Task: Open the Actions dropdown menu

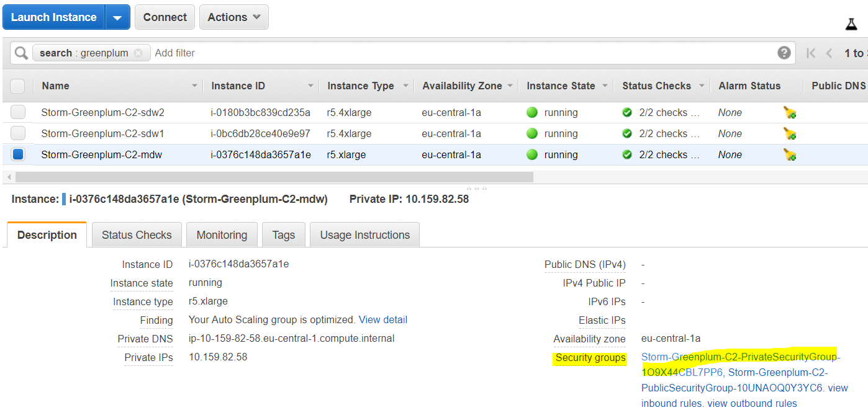Action: 234,17
